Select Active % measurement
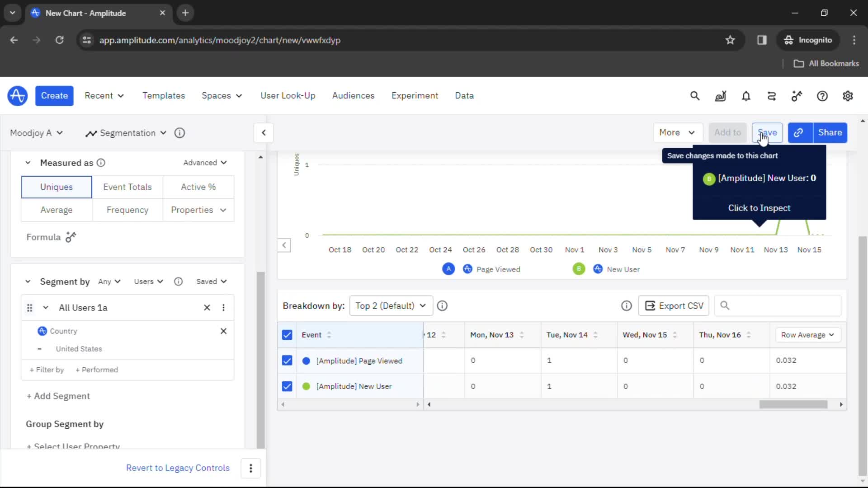 [198, 187]
